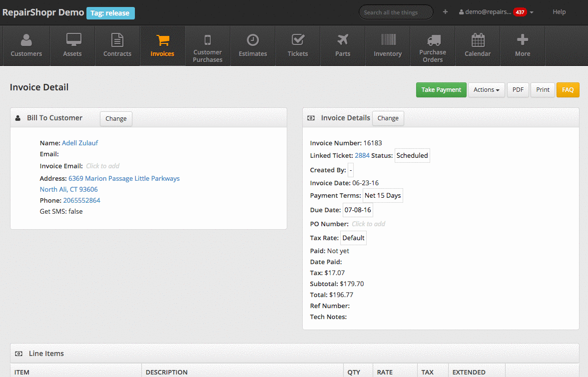
Task: Open Contracts document icon
Action: 117,40
